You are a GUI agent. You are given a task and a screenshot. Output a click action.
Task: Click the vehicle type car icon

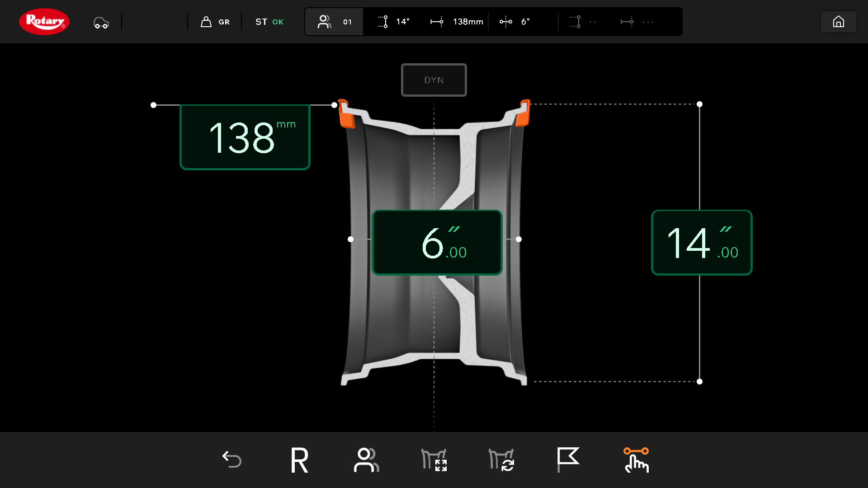pyautogui.click(x=101, y=22)
